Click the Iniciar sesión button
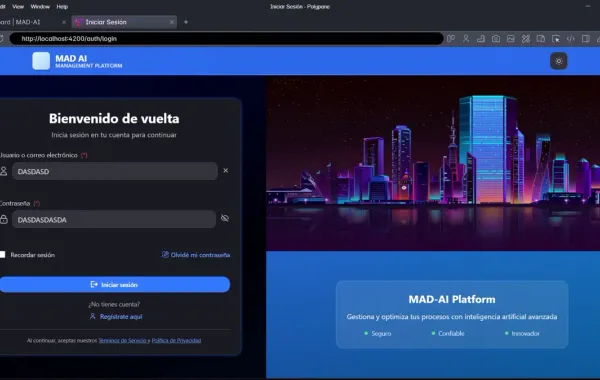The image size is (600, 380). point(114,285)
